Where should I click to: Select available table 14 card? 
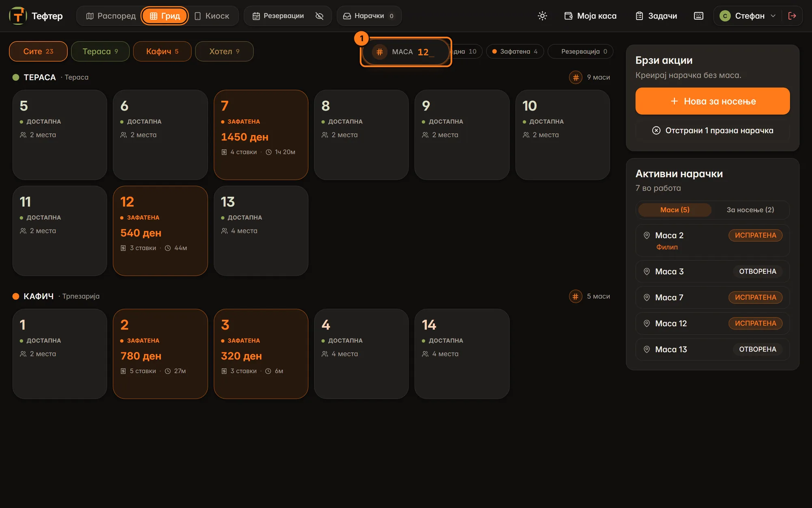(462, 354)
